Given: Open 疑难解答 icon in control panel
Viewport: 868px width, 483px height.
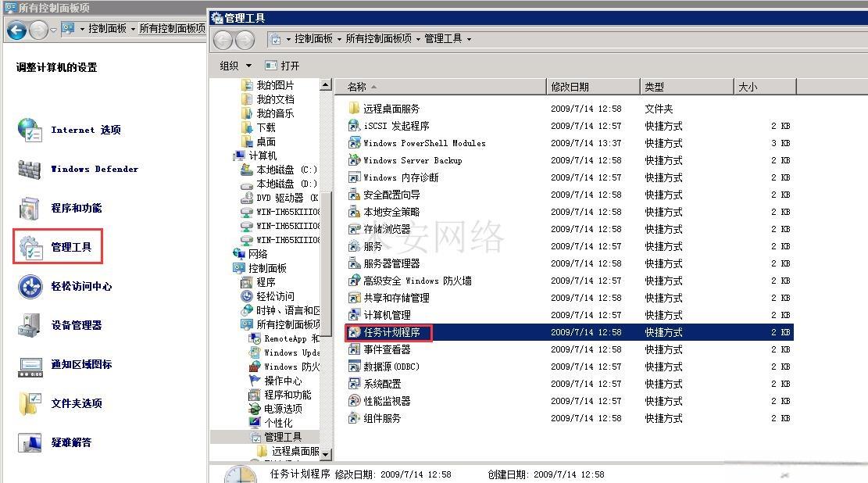Looking at the screenshot, I should tap(30, 442).
